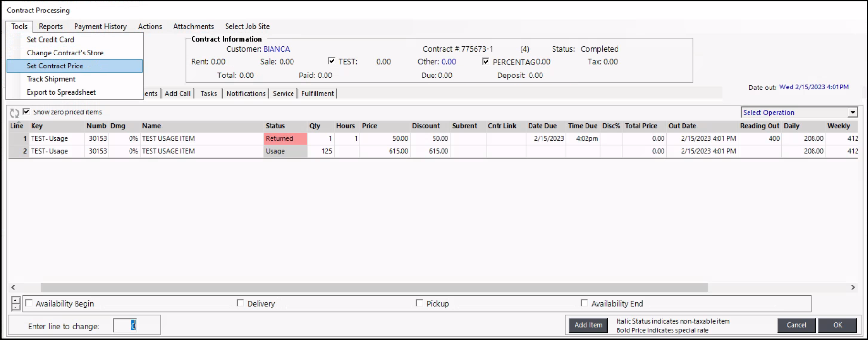The image size is (868, 340).
Task: Uncheck Show zero priced items checkbox
Action: [27, 112]
